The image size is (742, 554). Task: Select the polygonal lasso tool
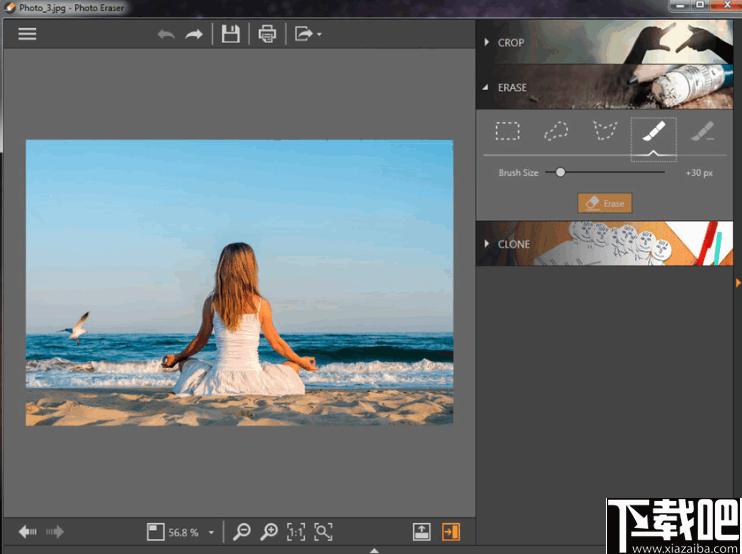point(605,131)
